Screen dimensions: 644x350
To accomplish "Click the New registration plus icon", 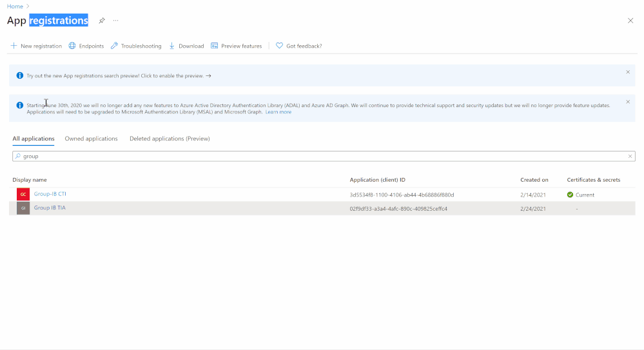I will pyautogui.click(x=14, y=46).
